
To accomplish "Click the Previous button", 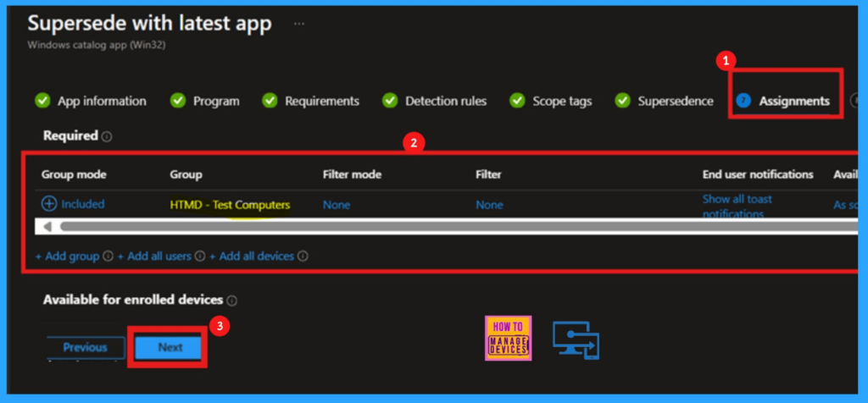I will pyautogui.click(x=86, y=347).
